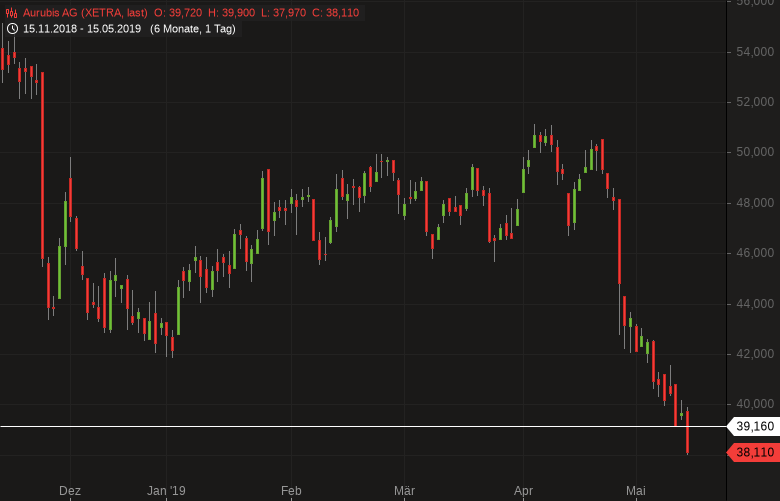The width and height of the screenshot is (780, 501).
Task: Click the 46,000 price axis label
Action: pos(755,253)
